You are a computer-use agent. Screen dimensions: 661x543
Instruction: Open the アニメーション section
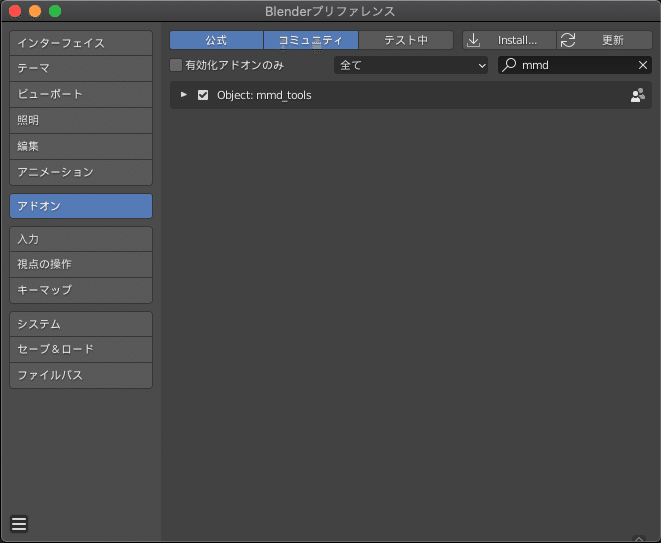pos(81,172)
